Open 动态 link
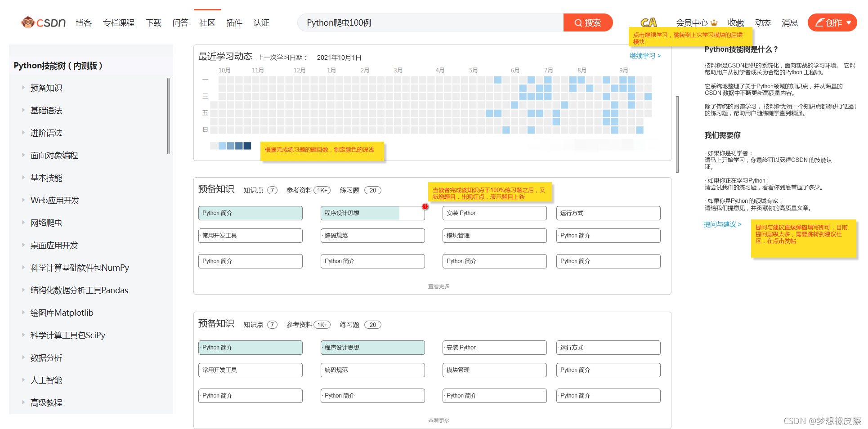868x429 pixels. (763, 23)
